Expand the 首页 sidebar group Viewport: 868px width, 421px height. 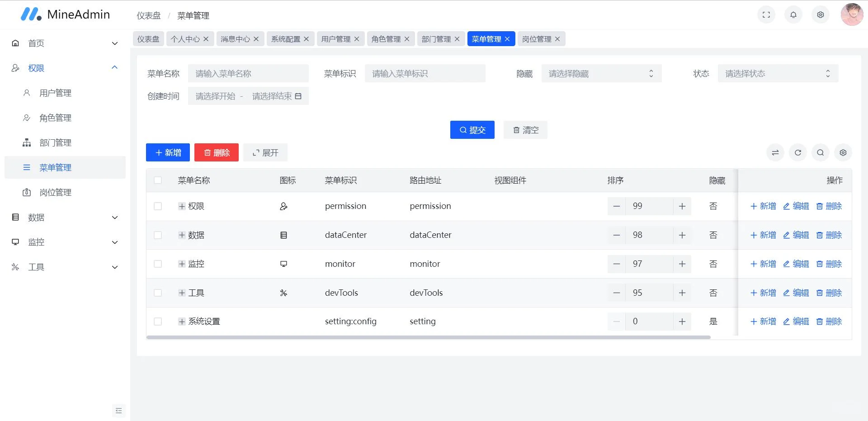click(65, 43)
